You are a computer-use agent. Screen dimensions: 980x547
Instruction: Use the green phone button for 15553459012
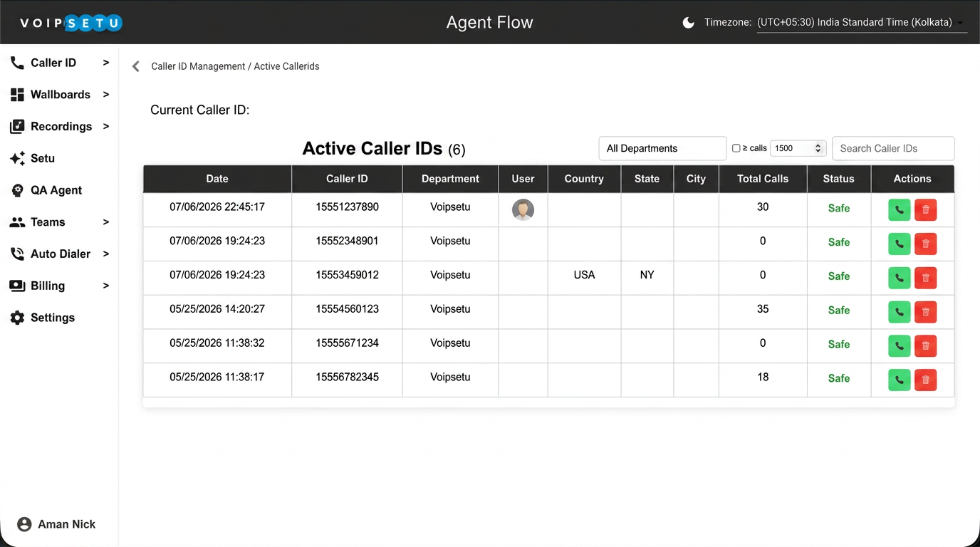point(900,278)
